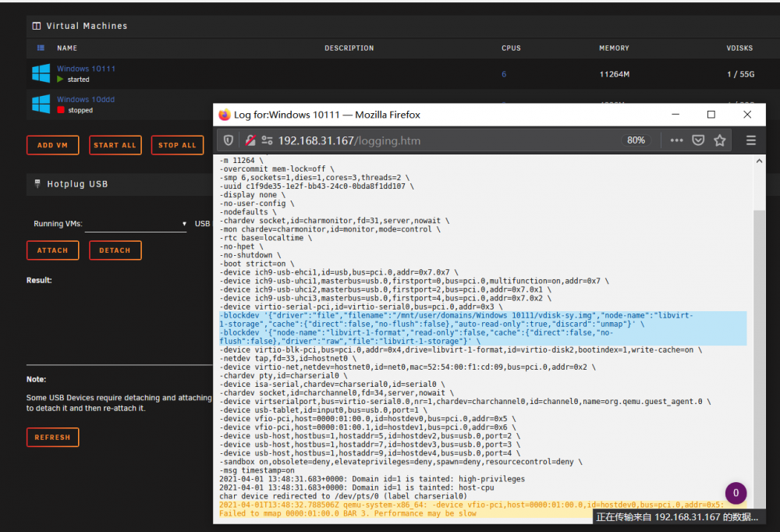The height and width of the screenshot is (532, 780).
Task: Click the ATTACH USB button
Action: coord(53,250)
